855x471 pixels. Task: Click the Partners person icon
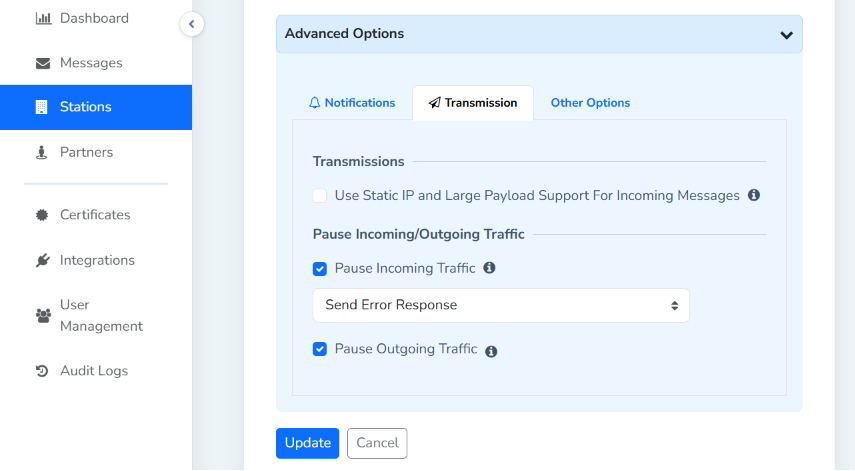[x=41, y=152]
